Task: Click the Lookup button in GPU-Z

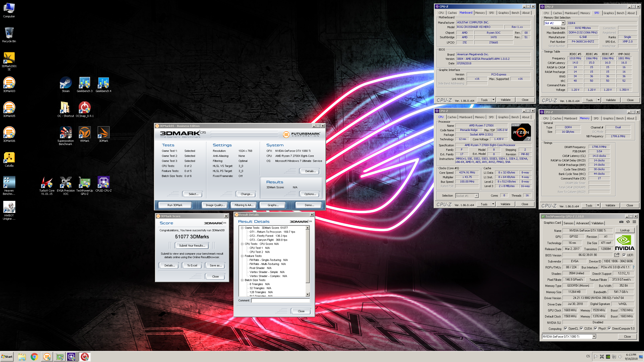Action: [x=625, y=230]
